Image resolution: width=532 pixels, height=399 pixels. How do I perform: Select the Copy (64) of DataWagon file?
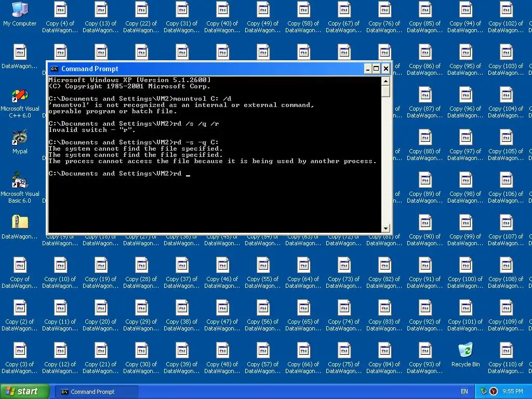tap(303, 272)
